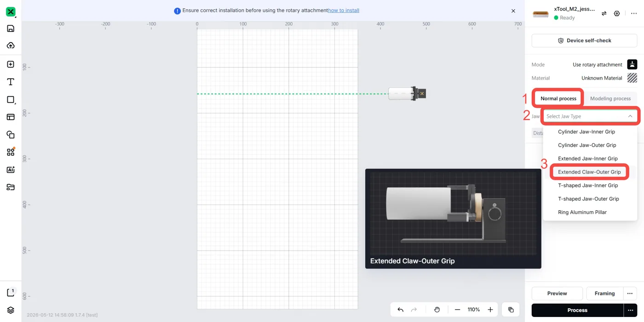Viewport: 644px width, 322px height.
Task: Open the AI generation tool
Action: pyautogui.click(x=11, y=170)
